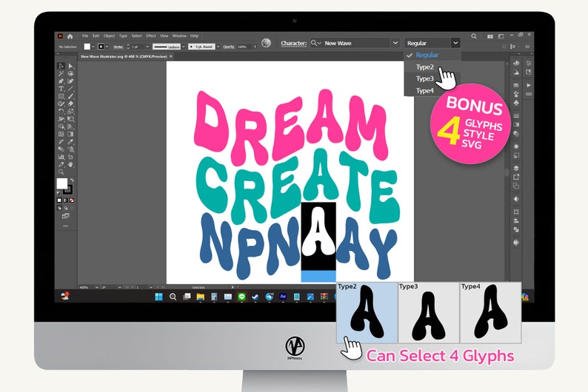588x392 pixels.
Task: Open the 400% zoom level dropdown
Action: (96, 287)
